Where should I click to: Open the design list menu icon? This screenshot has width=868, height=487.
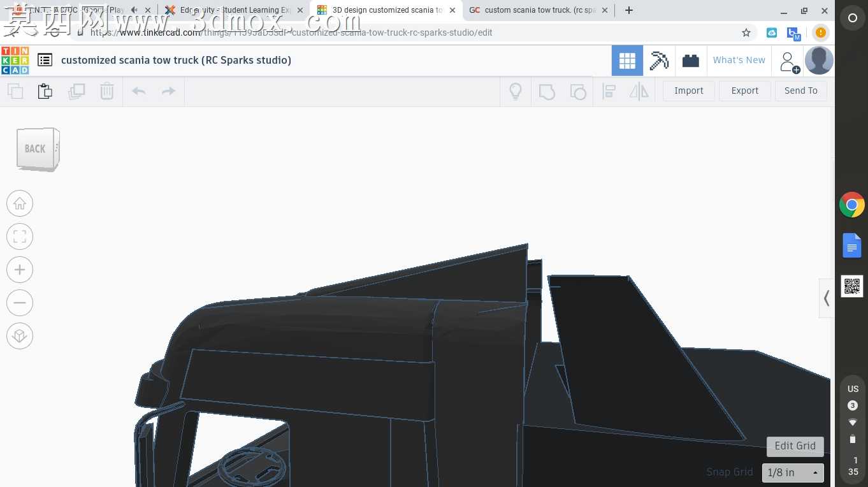[45, 60]
